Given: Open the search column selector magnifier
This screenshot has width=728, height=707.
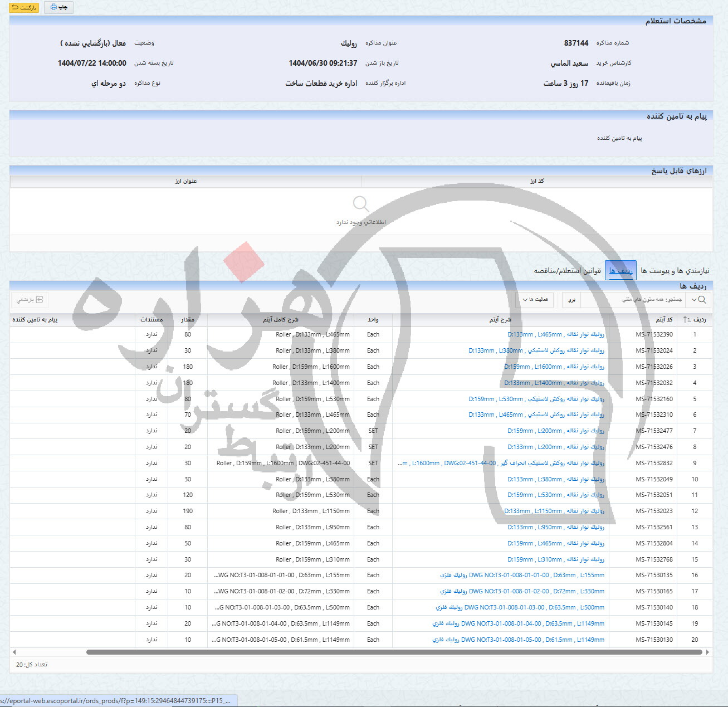Looking at the screenshot, I should tap(698, 300).
